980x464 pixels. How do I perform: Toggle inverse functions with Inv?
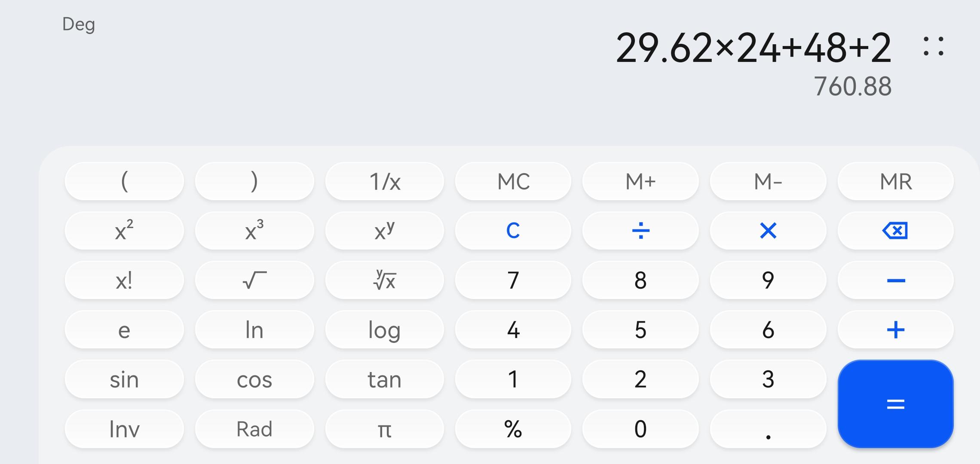click(x=124, y=429)
